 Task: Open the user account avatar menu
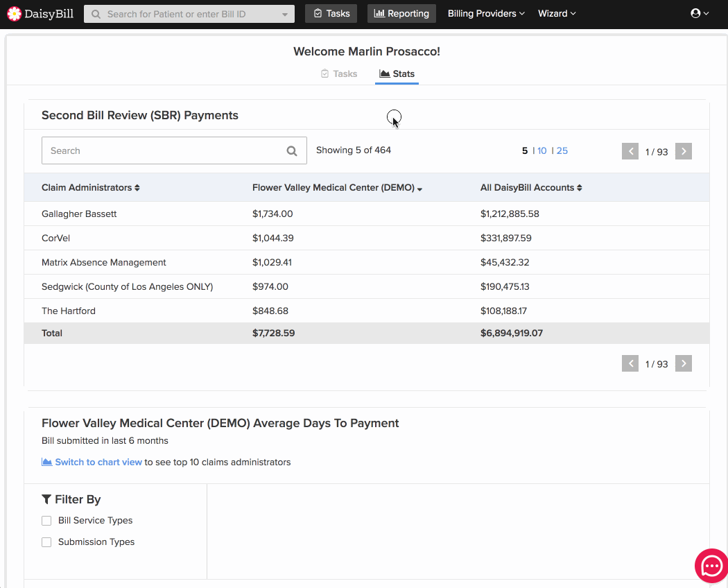click(x=699, y=13)
